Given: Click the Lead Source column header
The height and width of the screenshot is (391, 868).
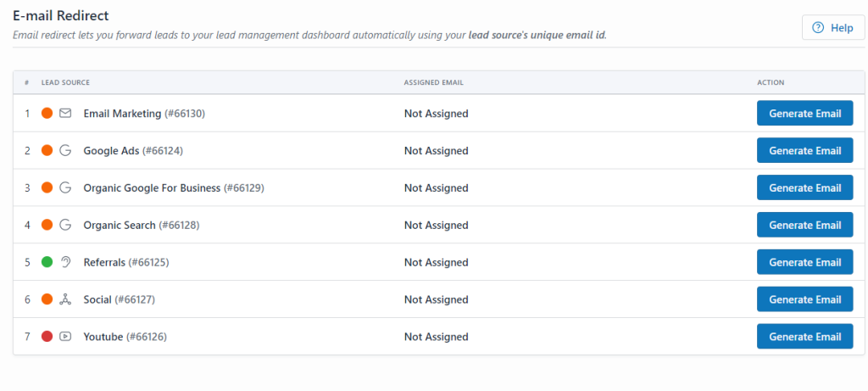Looking at the screenshot, I should click(x=65, y=83).
